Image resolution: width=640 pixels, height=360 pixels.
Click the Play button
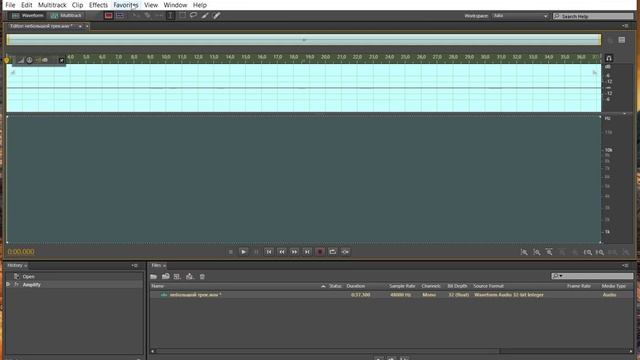tap(243, 252)
